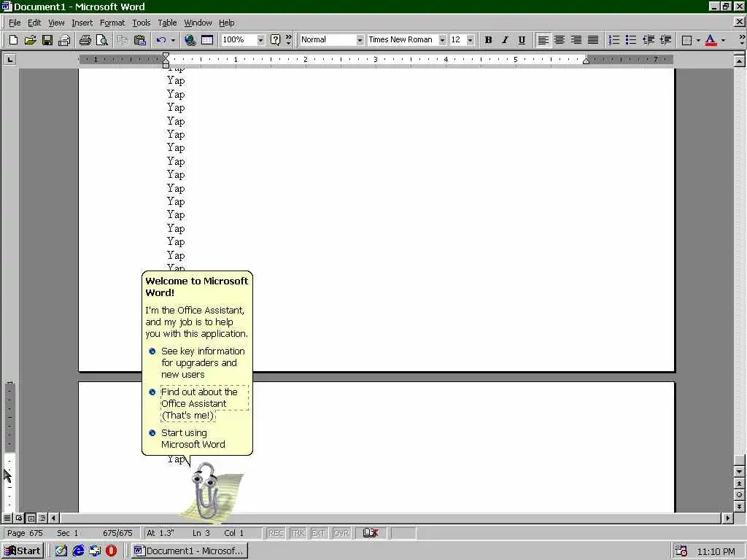
Task: Click the spelling and grammar status icon
Action: tap(370, 533)
